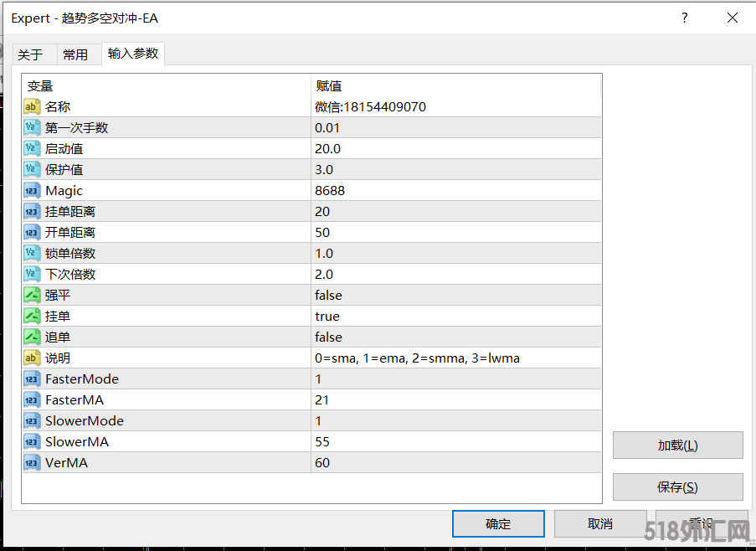Click the 启动值 value field 20.0
Viewport: 756px width, 551px height.
(328, 148)
